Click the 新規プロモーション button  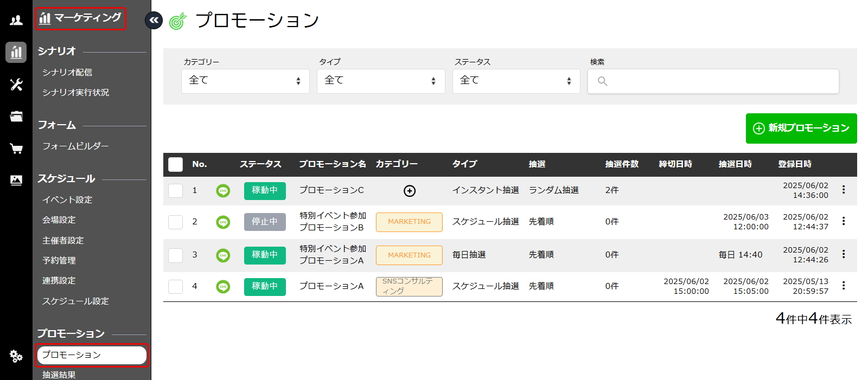point(801,128)
